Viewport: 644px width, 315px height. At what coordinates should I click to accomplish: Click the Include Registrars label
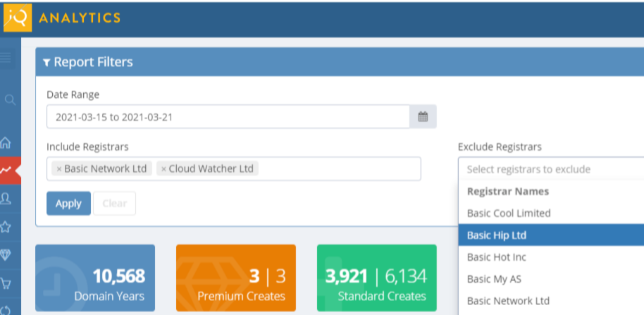(87, 147)
